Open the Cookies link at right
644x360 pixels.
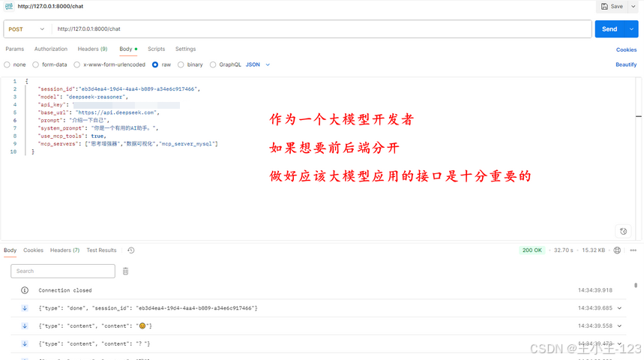point(626,49)
